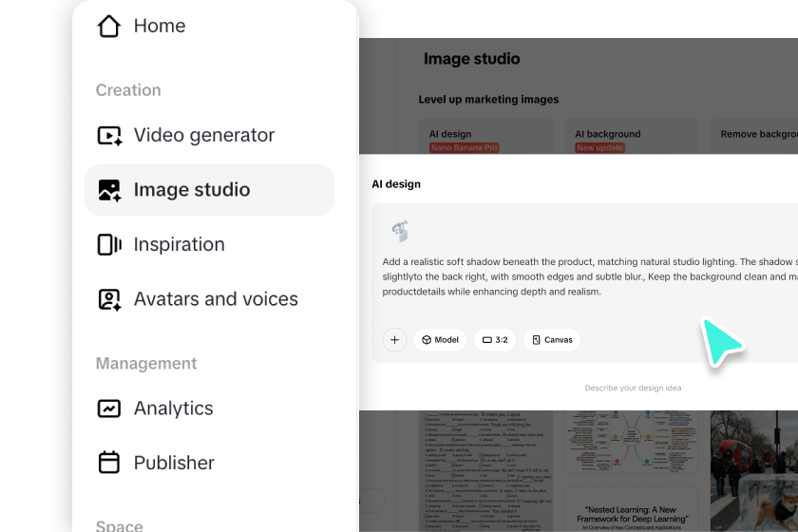Screen dimensions: 798x532
Task: Click the 'Creation' section label
Action: pos(128,90)
